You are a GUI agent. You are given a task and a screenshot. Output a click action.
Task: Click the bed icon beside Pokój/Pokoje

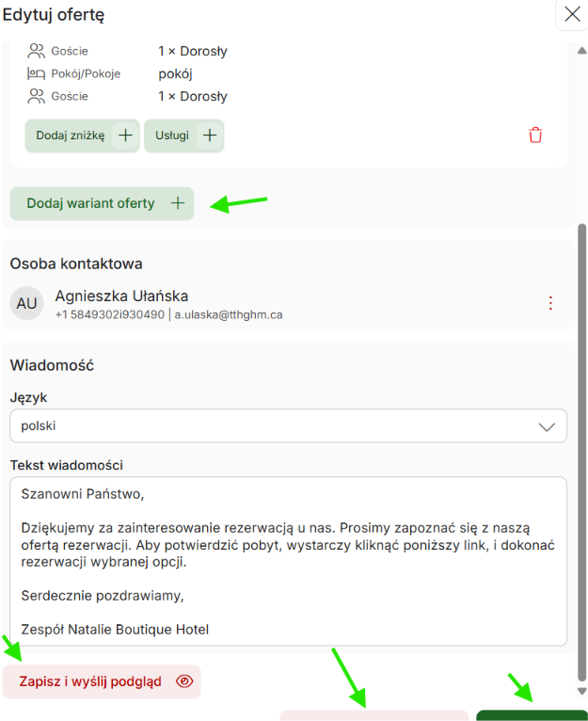point(37,73)
